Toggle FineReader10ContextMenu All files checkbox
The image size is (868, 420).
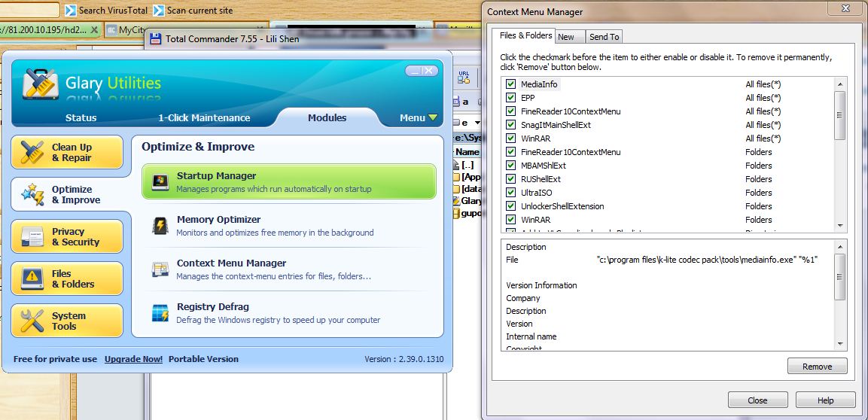[510, 111]
